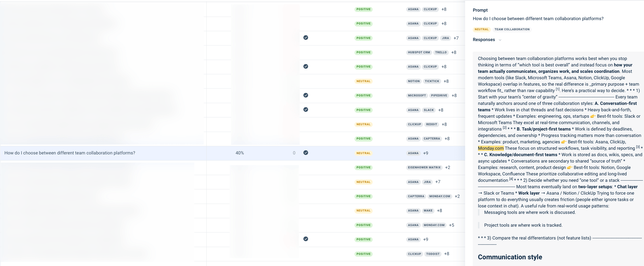
Task: Click the NEUTRAL badge in the highlighted table row
Action: [363, 153]
